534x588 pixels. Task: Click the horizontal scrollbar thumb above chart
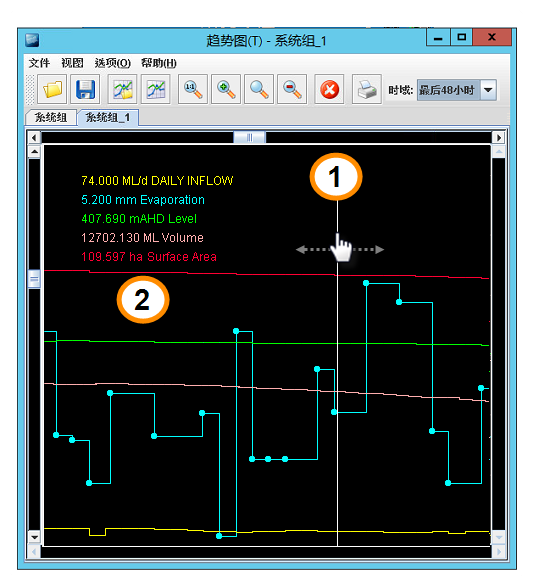[x=249, y=137]
